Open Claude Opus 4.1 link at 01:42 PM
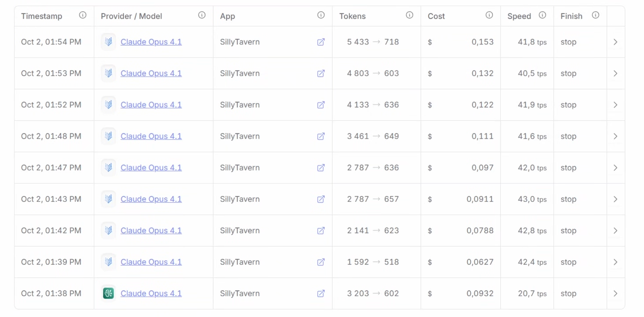644x317 pixels. pyautogui.click(x=151, y=231)
